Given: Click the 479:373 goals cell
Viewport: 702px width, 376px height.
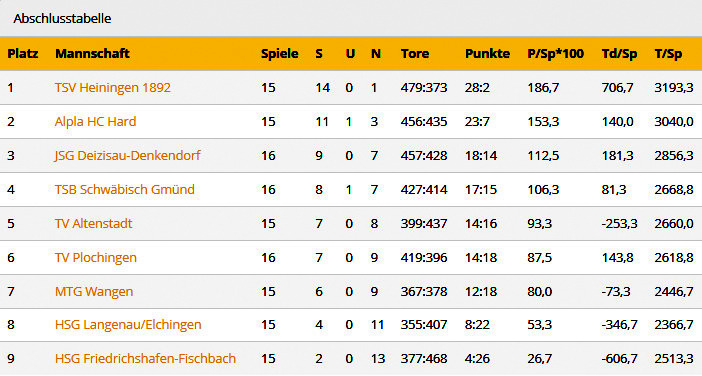Looking at the screenshot, I should [x=424, y=87].
